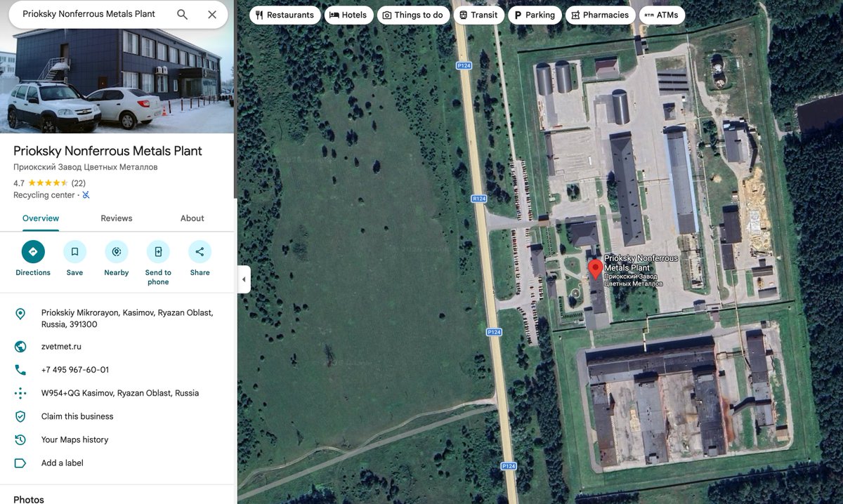Select the Transit chip
843x504 pixels.
coord(478,15)
